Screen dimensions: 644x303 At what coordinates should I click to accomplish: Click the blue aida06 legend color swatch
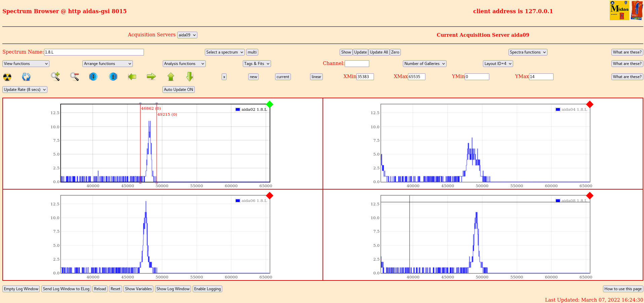[238, 201]
